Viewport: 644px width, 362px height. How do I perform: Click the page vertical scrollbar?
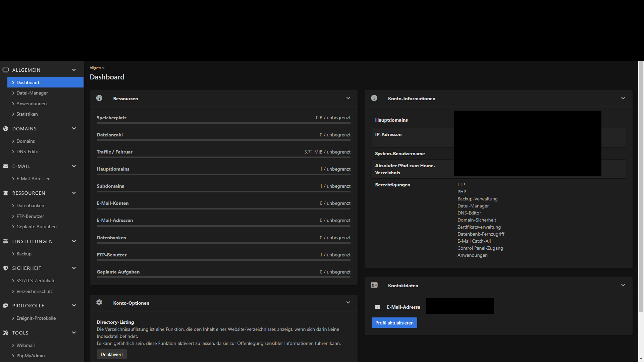coord(641,186)
